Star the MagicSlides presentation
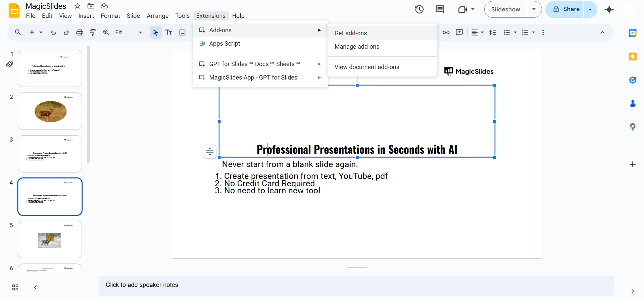644x299 pixels. pos(78,6)
